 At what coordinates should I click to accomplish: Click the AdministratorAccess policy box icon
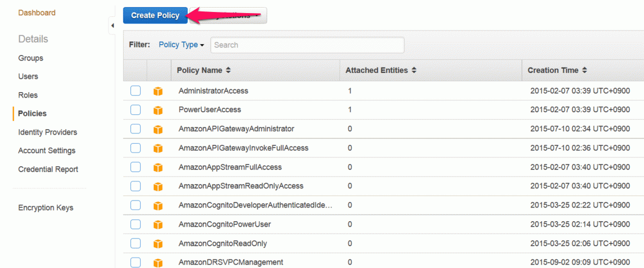158,91
